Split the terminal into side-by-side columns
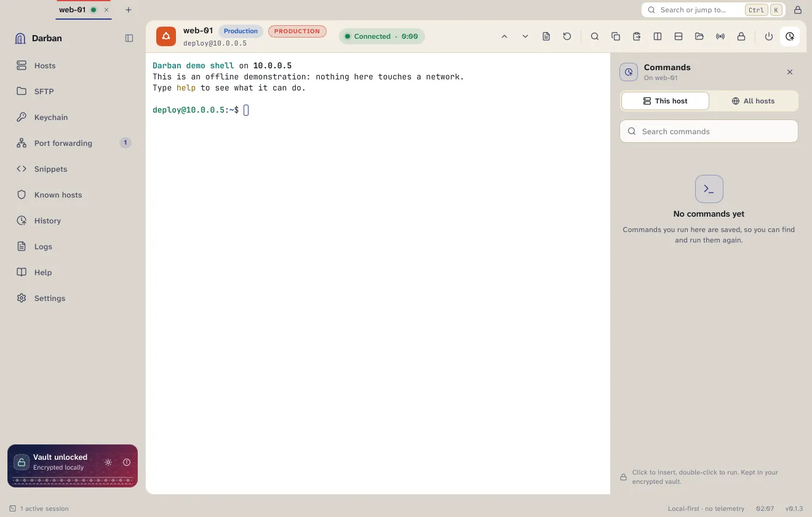 658,36
